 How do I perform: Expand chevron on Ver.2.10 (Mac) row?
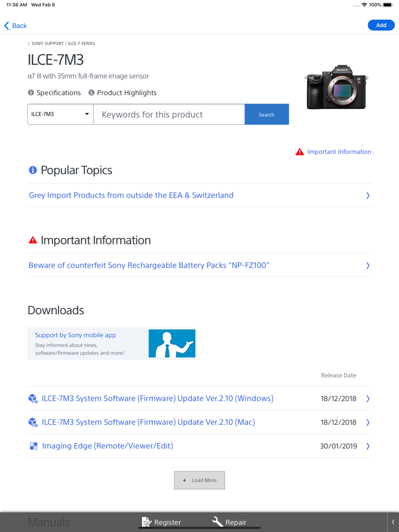[x=368, y=423]
